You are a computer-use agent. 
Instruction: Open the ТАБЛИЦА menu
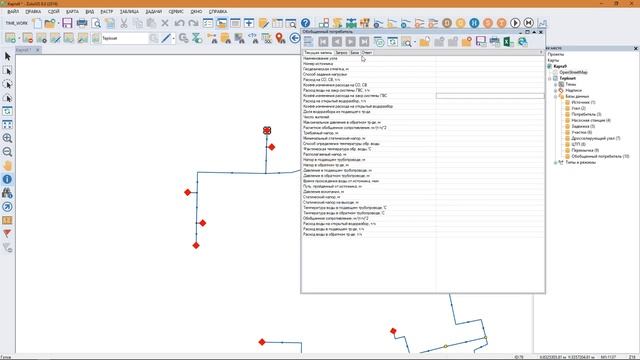point(129,11)
